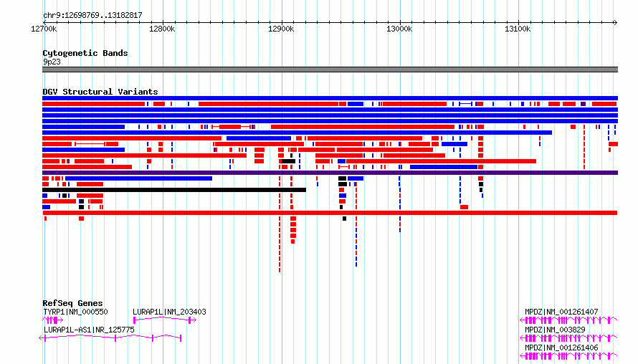Click the bottom-most blue tick below 12960k
This screenshot has width=638, height=364.
click(356, 264)
